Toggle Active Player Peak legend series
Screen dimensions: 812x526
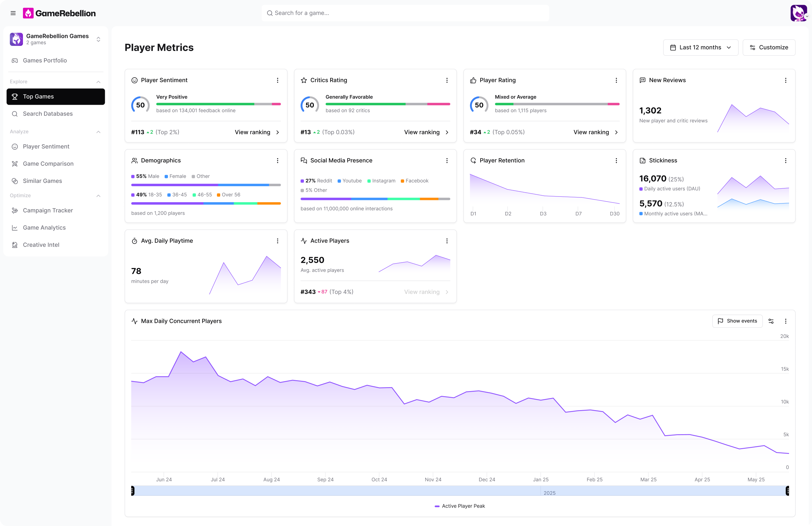click(459, 506)
